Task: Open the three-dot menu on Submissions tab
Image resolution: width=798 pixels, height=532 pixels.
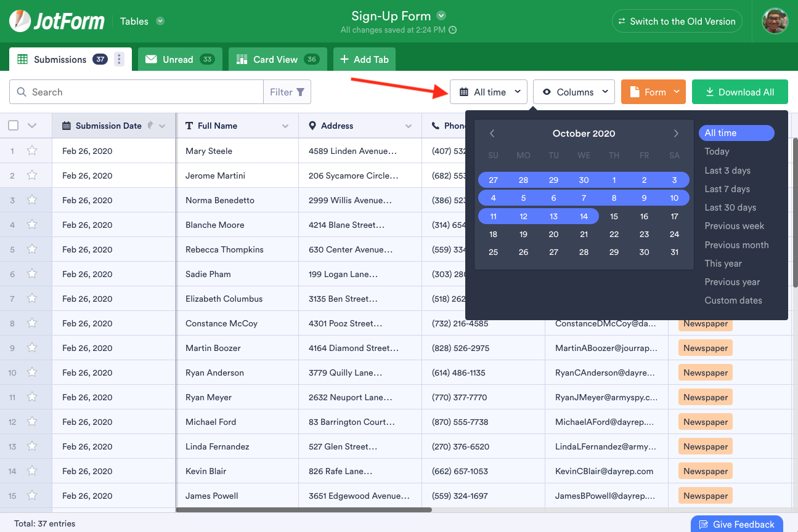Action: [x=120, y=59]
